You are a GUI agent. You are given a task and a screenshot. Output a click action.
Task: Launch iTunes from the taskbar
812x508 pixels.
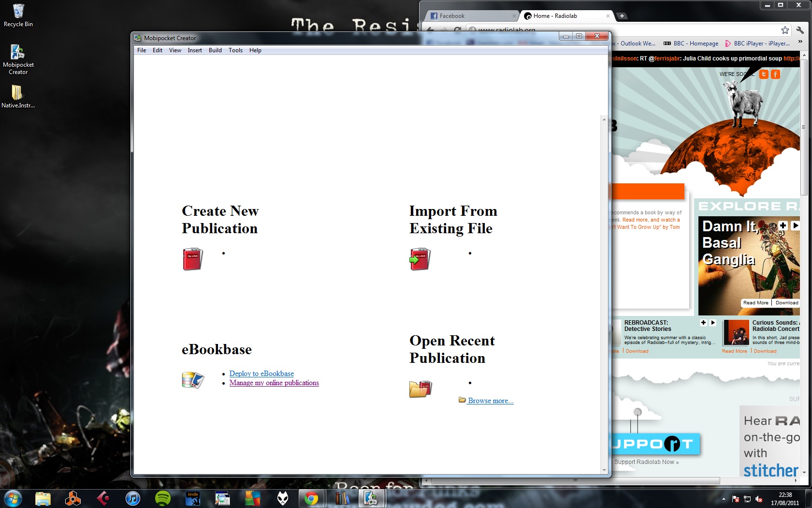[133, 498]
